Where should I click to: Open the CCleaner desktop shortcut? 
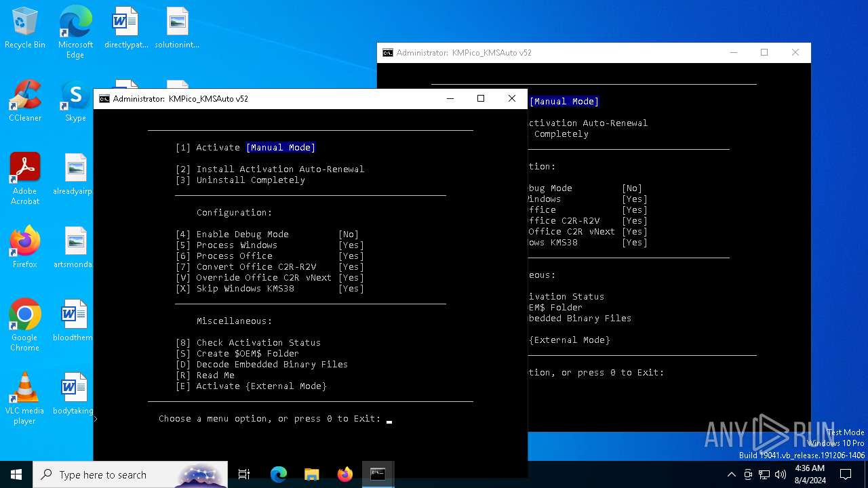coord(25,102)
